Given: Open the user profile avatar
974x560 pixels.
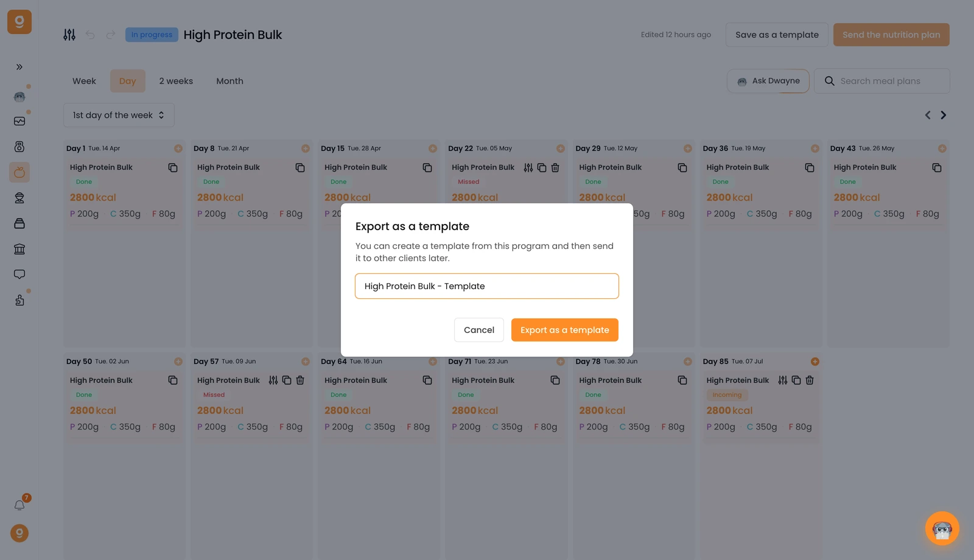Looking at the screenshot, I should tap(19, 533).
